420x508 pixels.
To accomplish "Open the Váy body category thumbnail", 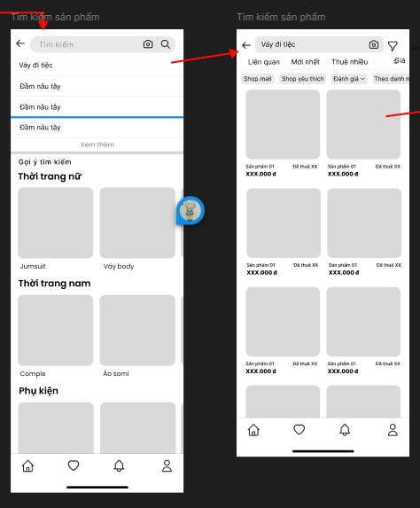I will [x=137, y=223].
